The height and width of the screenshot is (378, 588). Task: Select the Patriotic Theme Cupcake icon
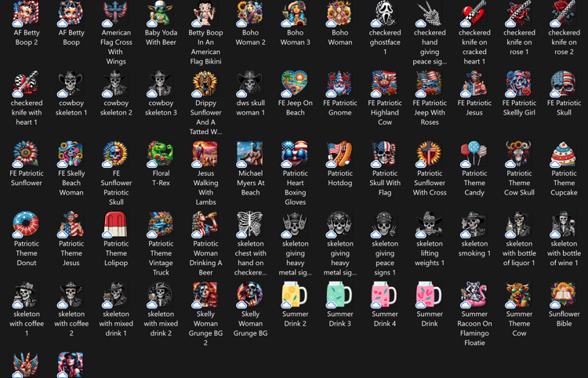point(564,154)
